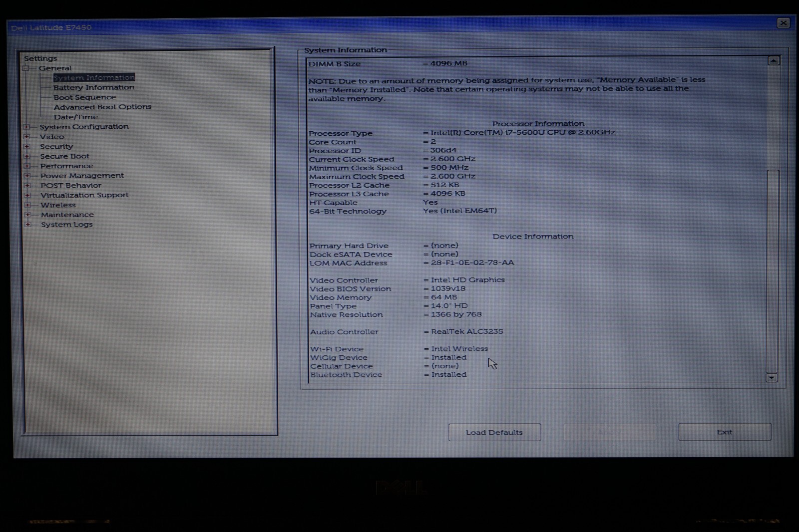Screen dimensions: 799x532
Task: Open Battery Information page
Action: [94, 87]
